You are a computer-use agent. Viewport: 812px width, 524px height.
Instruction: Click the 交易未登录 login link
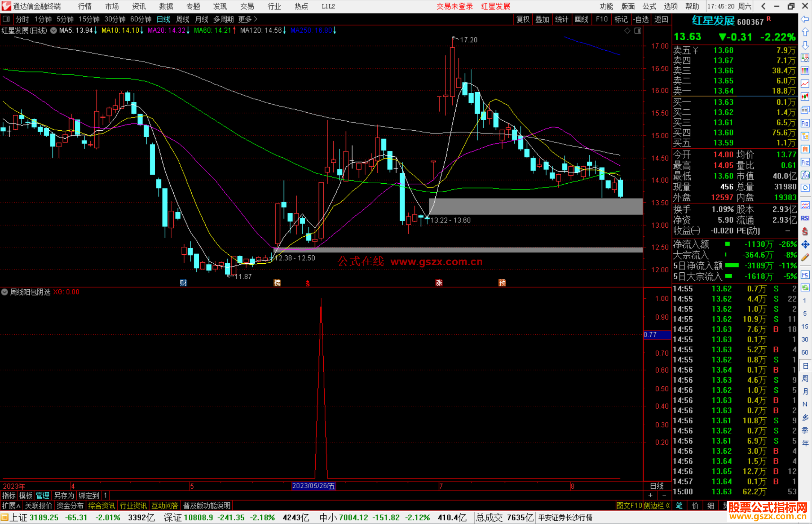(454, 6)
